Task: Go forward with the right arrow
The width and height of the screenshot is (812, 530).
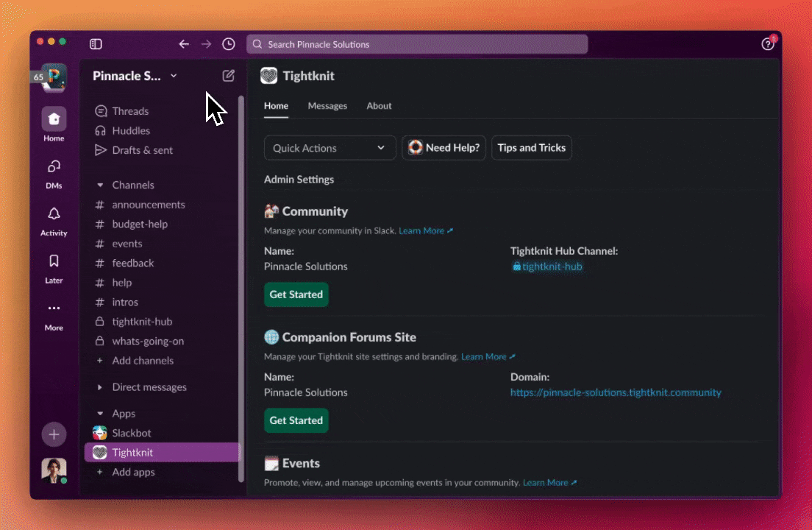Action: [206, 44]
